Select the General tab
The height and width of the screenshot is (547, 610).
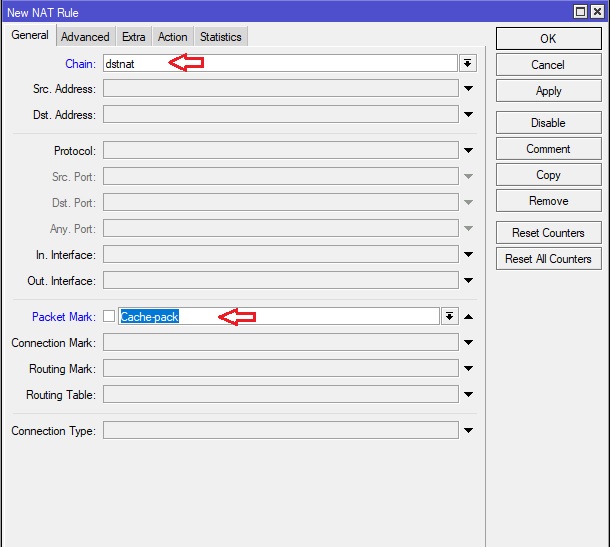click(x=30, y=35)
